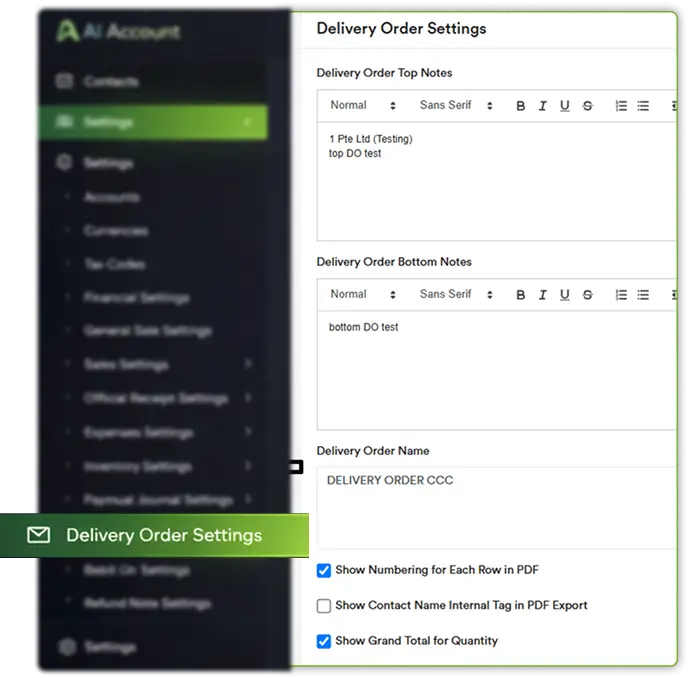Insert numbered list in Top Notes editor

(621, 106)
